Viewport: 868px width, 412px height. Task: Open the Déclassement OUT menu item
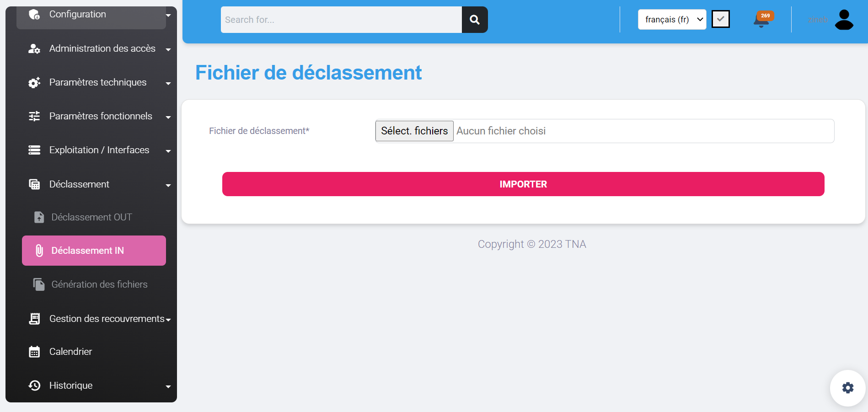(x=91, y=217)
